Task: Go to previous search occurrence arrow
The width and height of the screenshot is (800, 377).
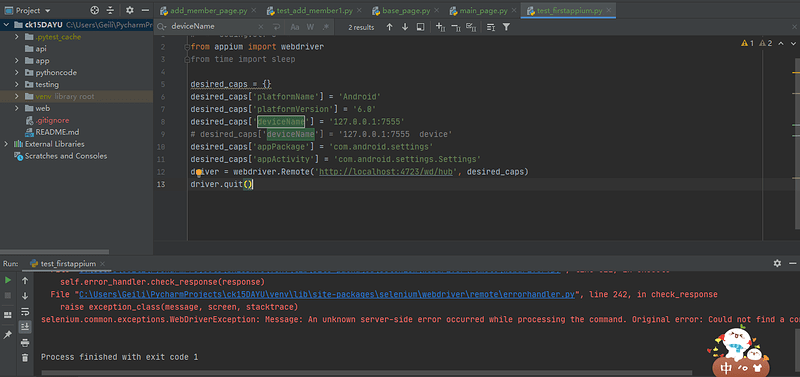Action: 389,27
